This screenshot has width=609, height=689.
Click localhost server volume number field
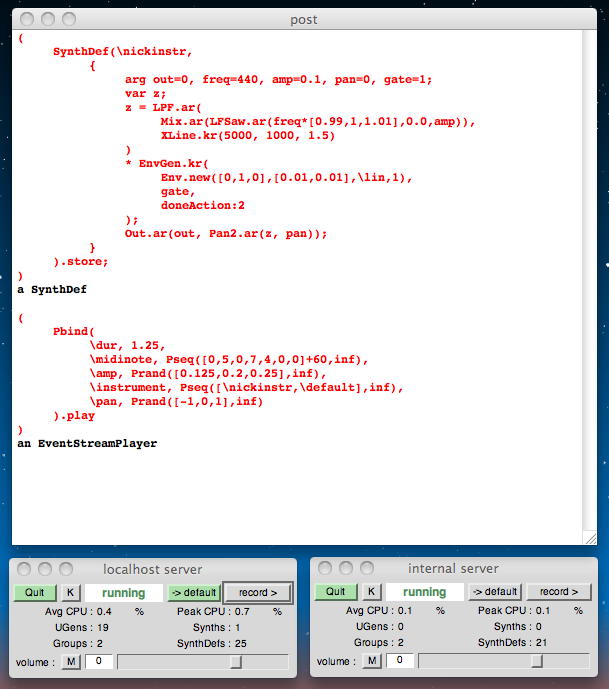[x=99, y=661]
